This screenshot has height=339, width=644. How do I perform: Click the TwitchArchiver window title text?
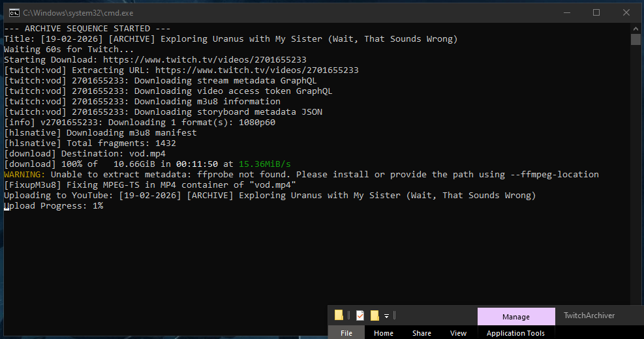pos(589,316)
